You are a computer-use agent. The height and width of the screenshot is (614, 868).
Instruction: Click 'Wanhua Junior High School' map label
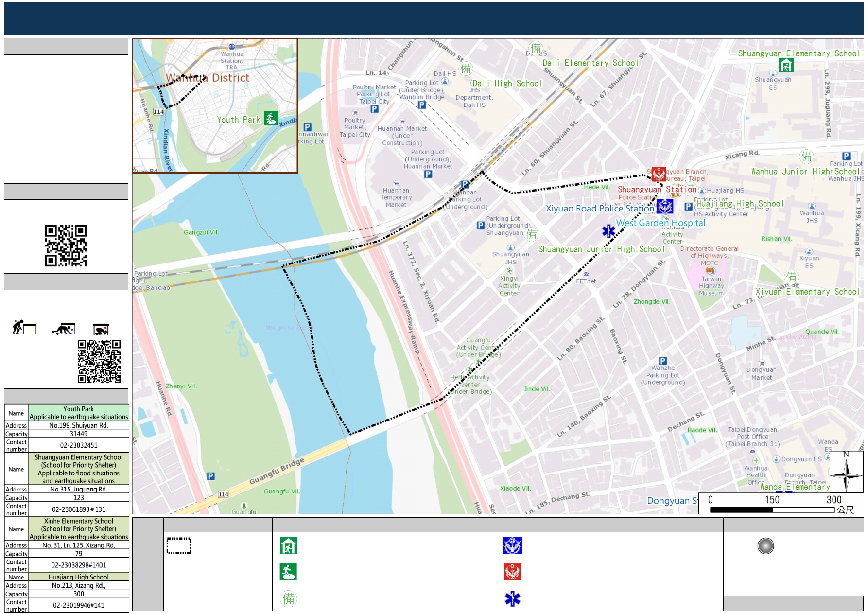[805, 171]
